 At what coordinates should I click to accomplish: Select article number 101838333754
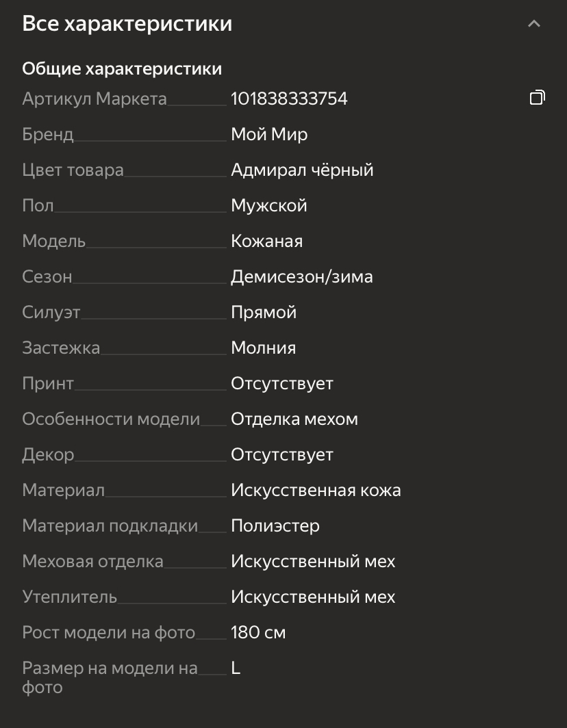289,99
